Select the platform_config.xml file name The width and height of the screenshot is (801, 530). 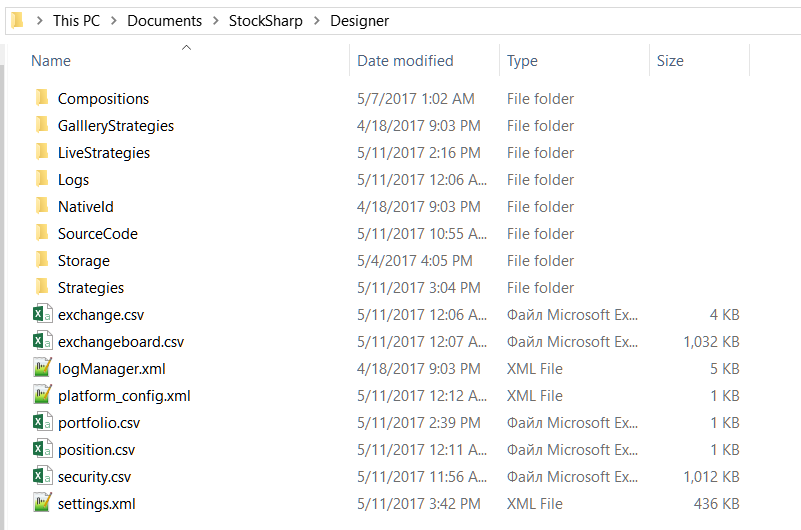tap(124, 396)
